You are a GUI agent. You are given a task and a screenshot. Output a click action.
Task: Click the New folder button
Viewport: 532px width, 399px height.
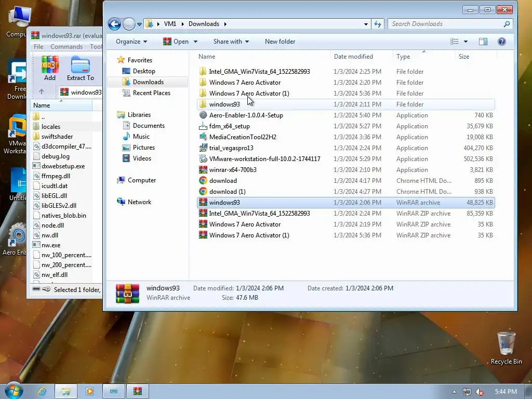click(280, 42)
